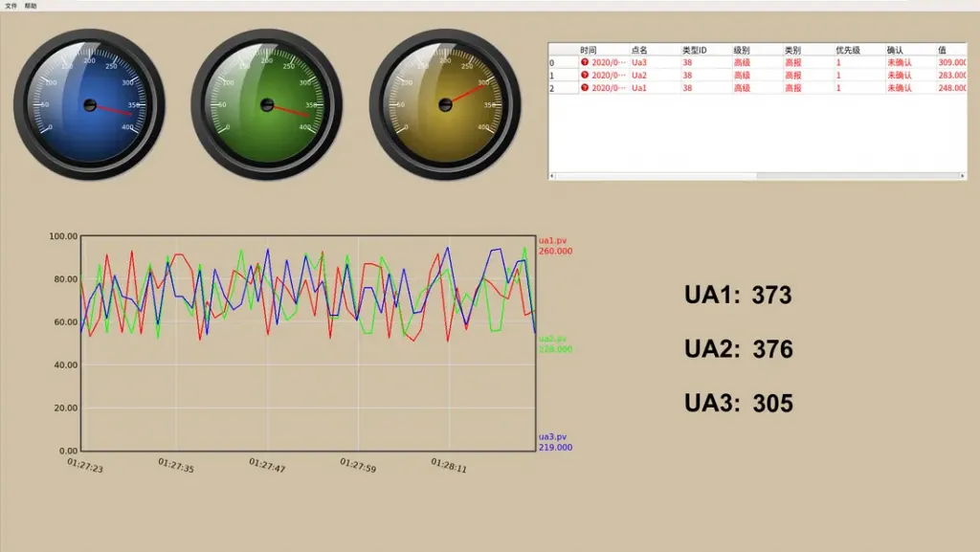980x552 pixels.
Task: Click the alarm icon in the Ua1 row
Action: (x=585, y=87)
